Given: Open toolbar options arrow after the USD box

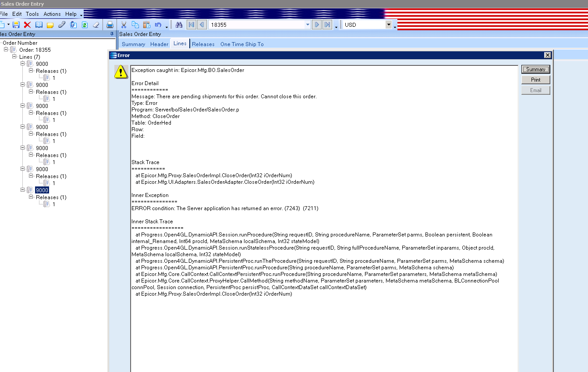Looking at the screenshot, I should click(x=395, y=26).
